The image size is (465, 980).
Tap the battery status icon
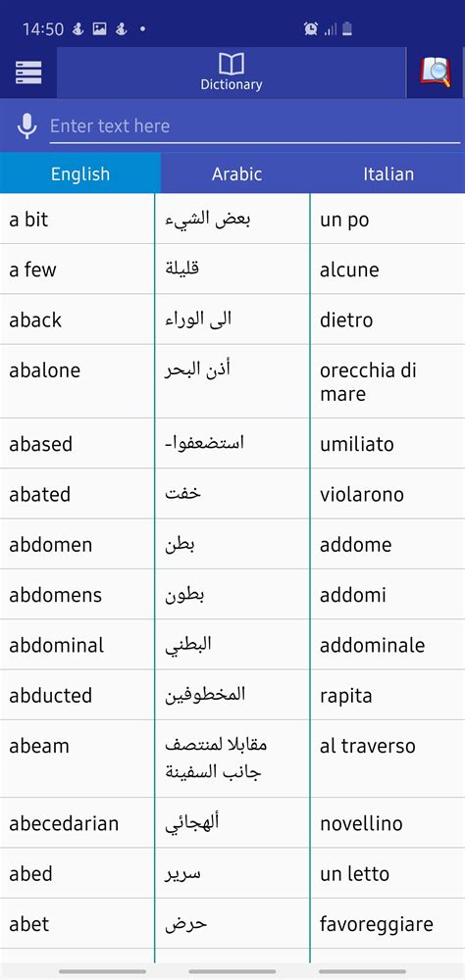click(347, 28)
